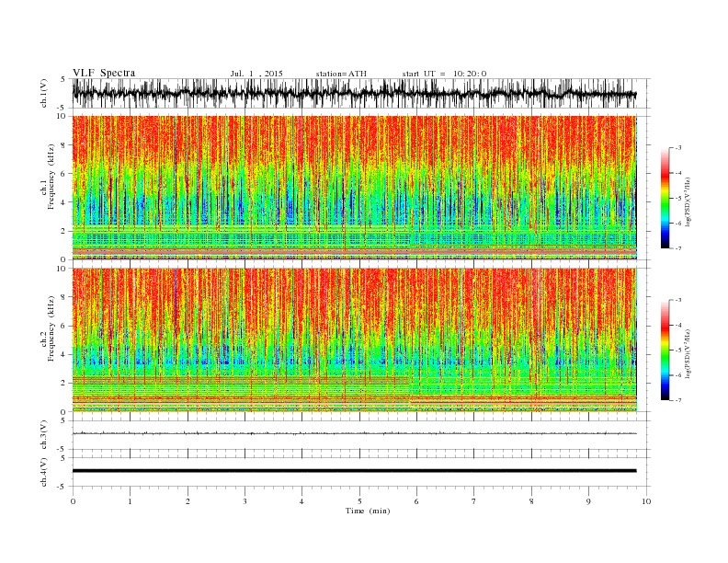
Task: Click the "6" kHz tick on ch.2 spectrogram
Action: [x=64, y=326]
